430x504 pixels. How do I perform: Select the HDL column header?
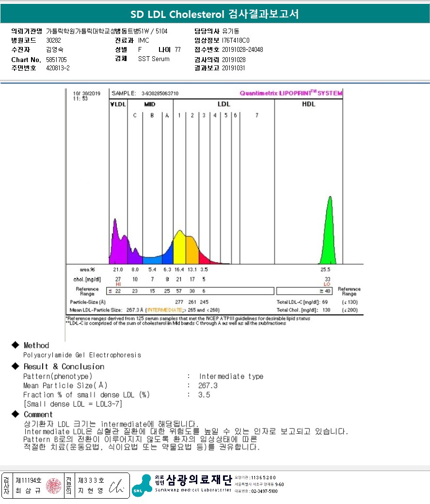pyautogui.click(x=309, y=104)
